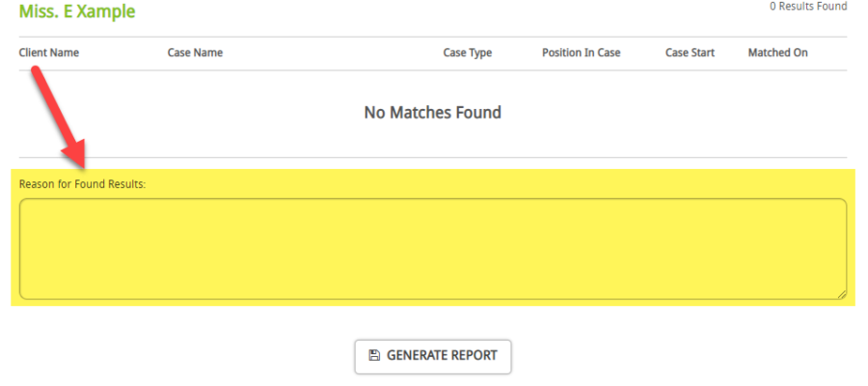Click the text area resize handle
868x386 pixels.
pyautogui.click(x=842, y=294)
